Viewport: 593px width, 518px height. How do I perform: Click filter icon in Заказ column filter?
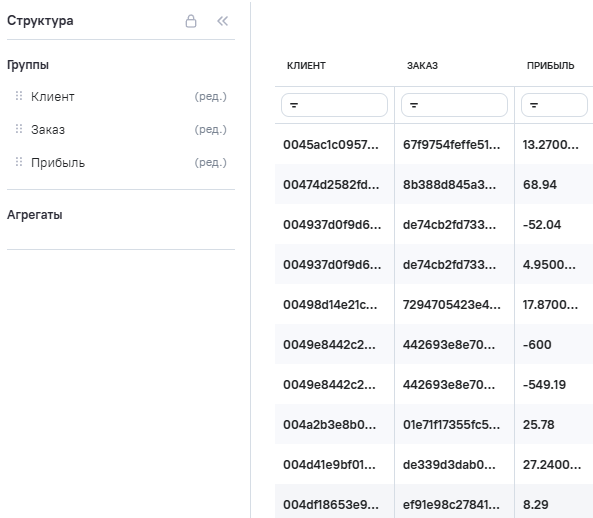click(414, 105)
